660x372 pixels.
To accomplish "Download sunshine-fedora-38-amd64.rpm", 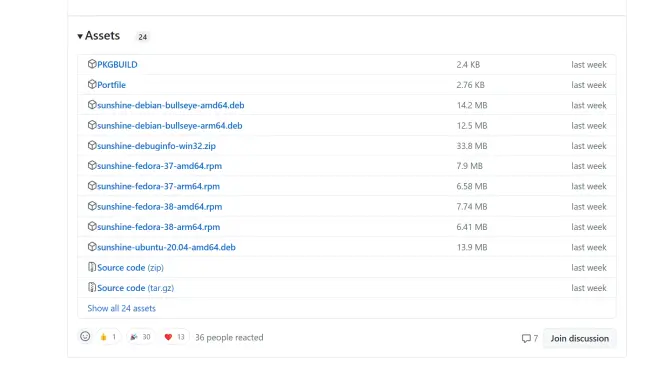I will click(160, 207).
